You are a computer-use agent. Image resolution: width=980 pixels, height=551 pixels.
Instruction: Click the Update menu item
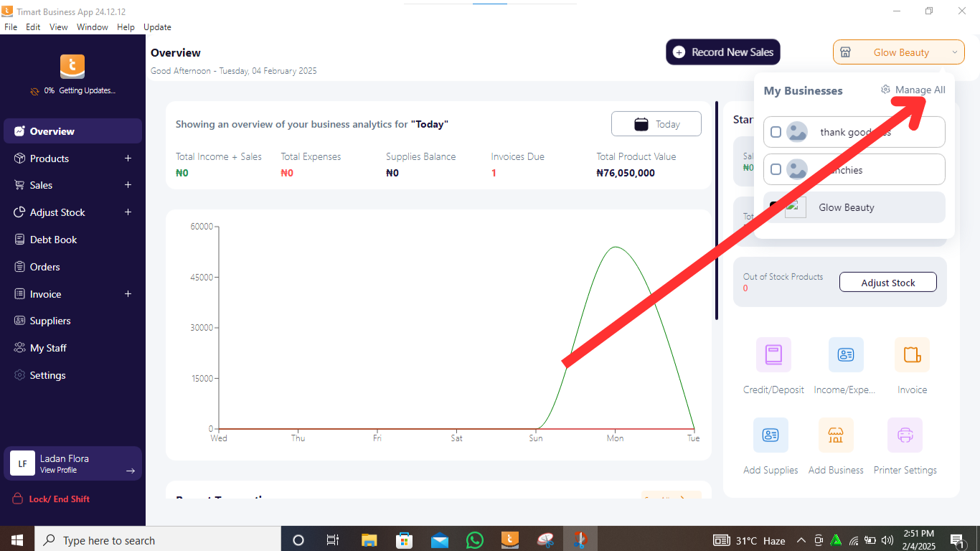coord(157,27)
